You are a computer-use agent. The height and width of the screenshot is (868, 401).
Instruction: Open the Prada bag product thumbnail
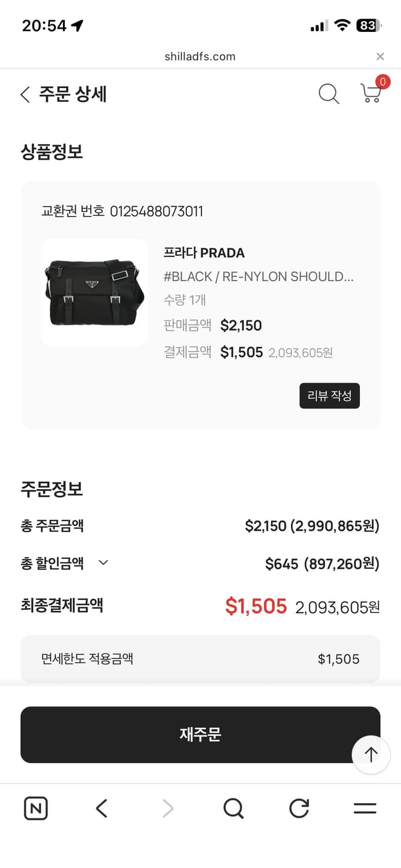tap(94, 292)
